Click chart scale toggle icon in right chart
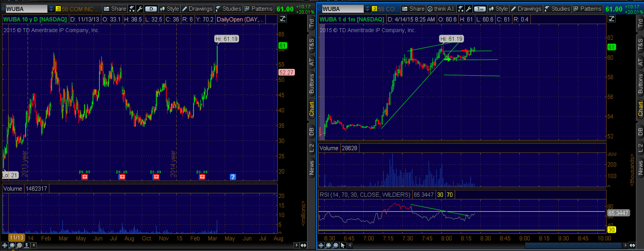The height and width of the screenshot is (251, 644). coord(612,19)
